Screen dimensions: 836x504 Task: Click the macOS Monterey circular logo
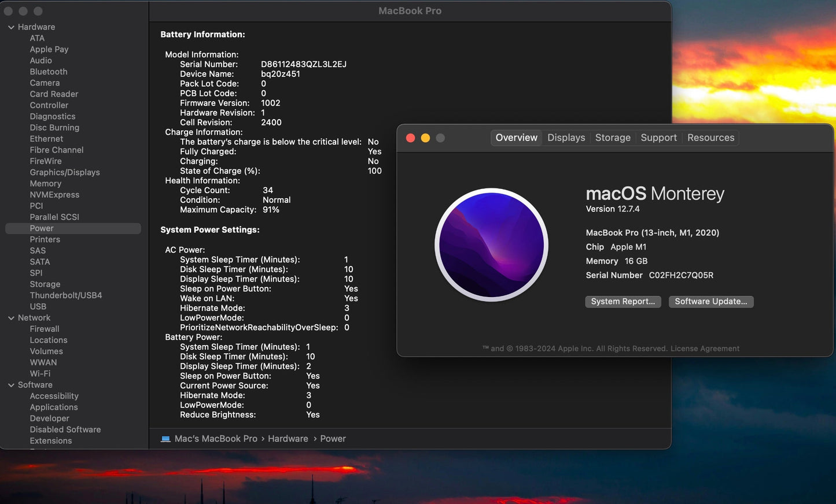pos(491,245)
